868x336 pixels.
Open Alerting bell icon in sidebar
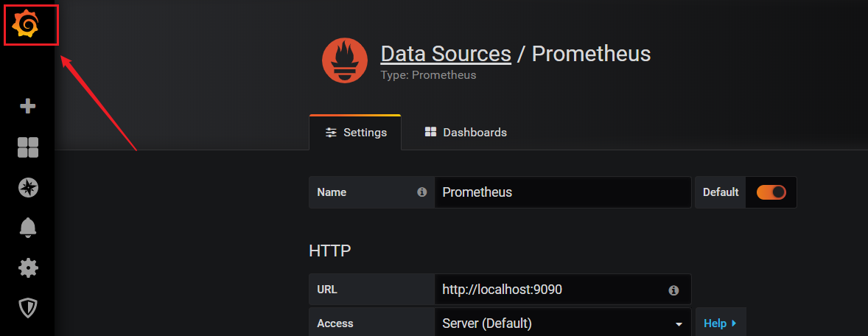28,228
